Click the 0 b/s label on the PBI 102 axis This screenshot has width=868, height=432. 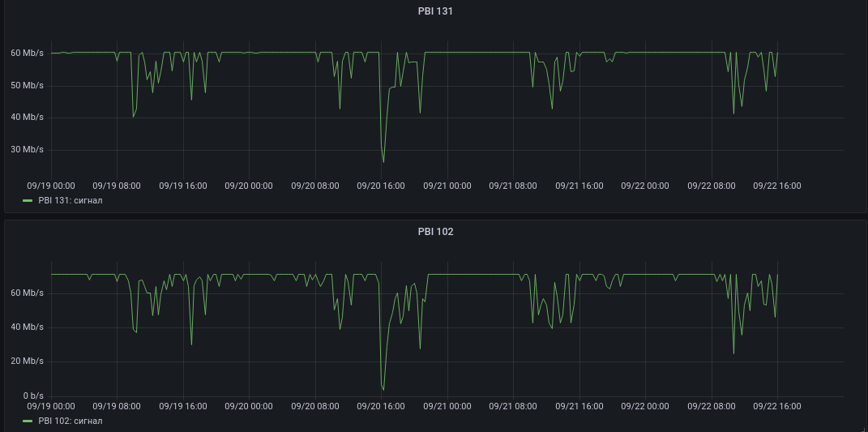33,396
